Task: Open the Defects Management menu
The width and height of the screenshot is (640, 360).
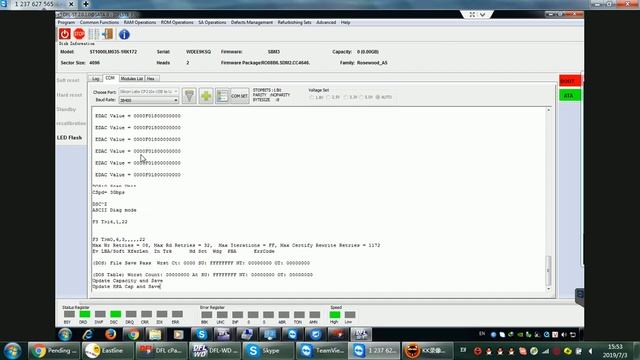Action: 251,22
